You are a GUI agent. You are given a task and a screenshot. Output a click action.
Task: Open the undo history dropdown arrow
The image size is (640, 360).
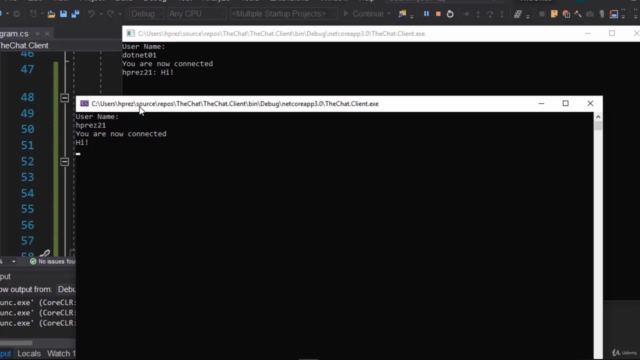(x=100, y=14)
